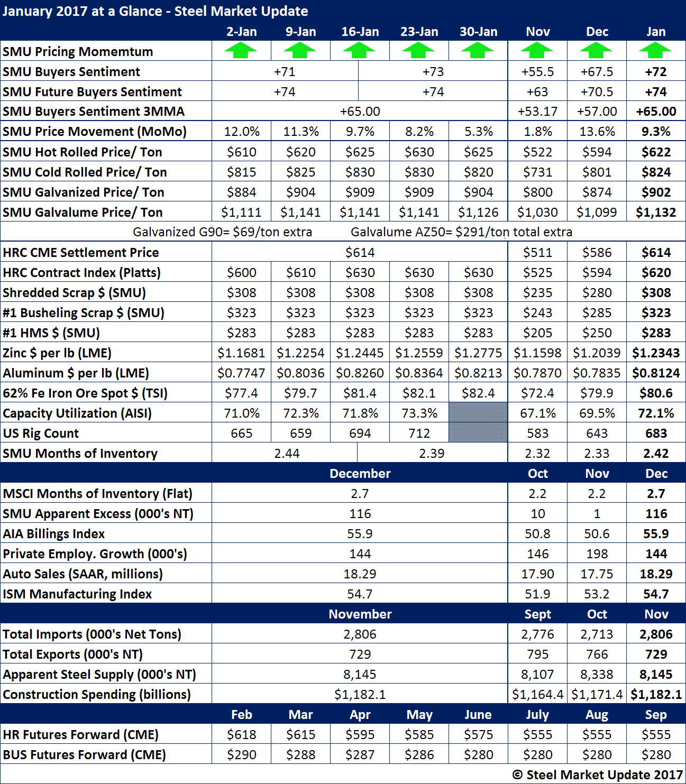This screenshot has height=784, width=686.
Task: Click the HRC CME Settlement Price value $614
Action: pyautogui.click(x=360, y=253)
